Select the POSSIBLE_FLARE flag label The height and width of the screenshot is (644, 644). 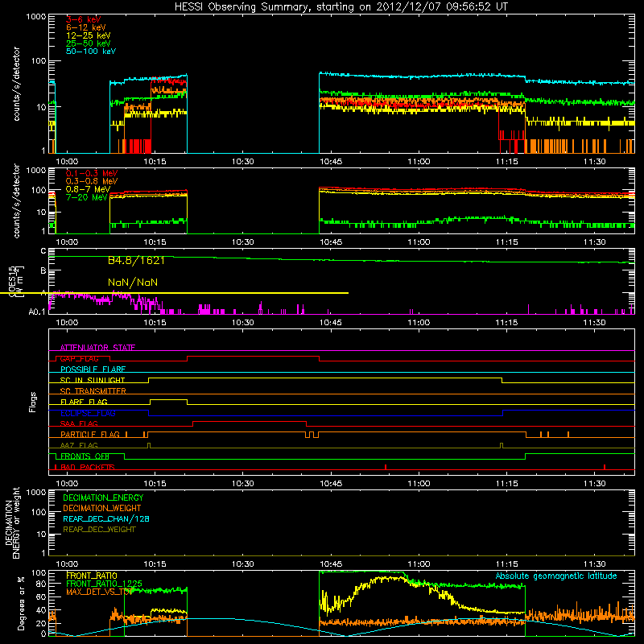pos(93,369)
